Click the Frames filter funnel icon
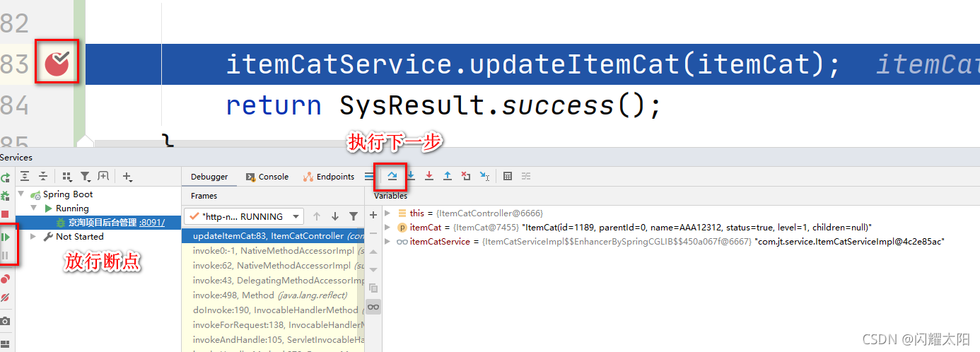Image resolution: width=980 pixels, height=352 pixels. click(354, 216)
